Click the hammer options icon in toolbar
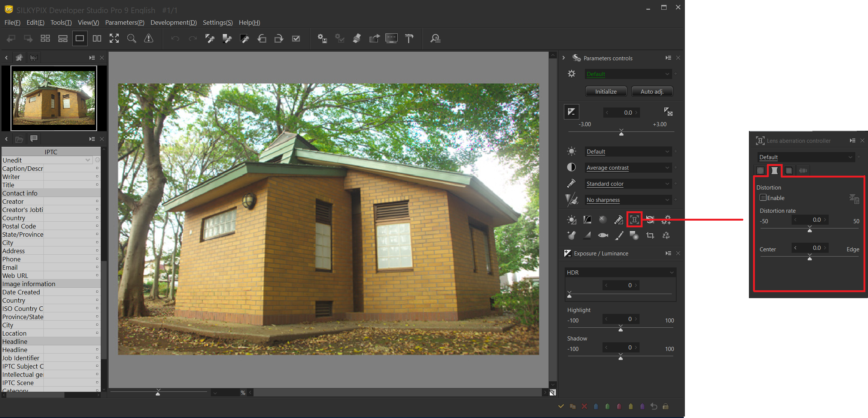 (409, 38)
